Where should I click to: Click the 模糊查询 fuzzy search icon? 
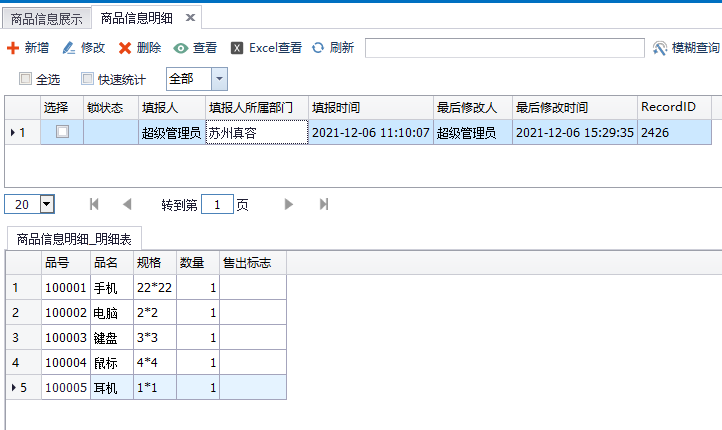[660, 48]
